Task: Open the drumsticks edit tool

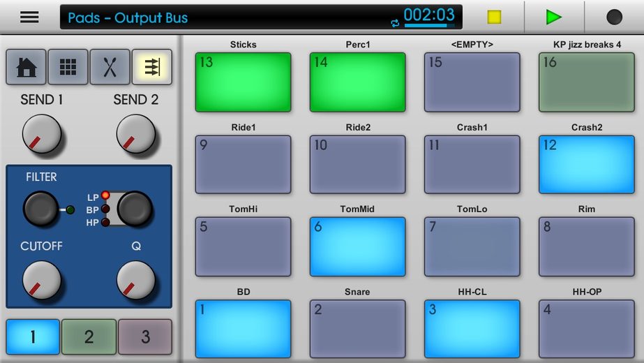Action: [x=110, y=67]
